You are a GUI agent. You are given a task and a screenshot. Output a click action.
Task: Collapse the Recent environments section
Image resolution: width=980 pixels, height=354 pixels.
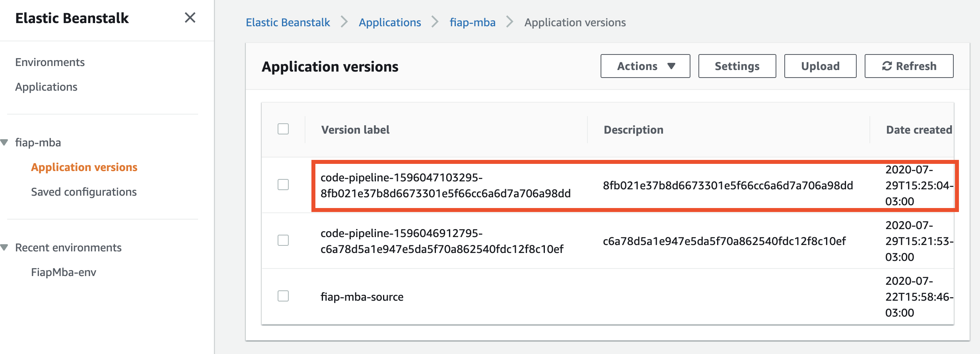[4, 247]
